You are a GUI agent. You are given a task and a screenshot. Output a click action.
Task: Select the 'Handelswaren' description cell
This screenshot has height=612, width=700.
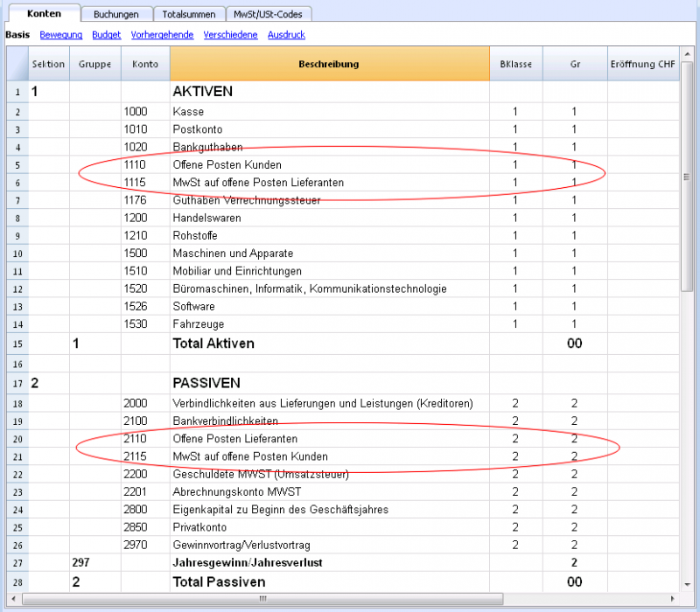pyautogui.click(x=330, y=218)
